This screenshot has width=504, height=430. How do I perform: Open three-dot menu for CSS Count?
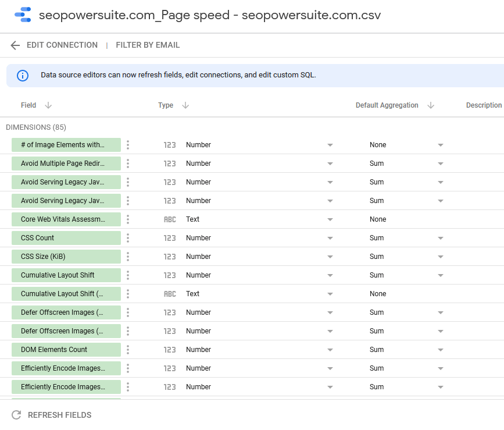(128, 238)
